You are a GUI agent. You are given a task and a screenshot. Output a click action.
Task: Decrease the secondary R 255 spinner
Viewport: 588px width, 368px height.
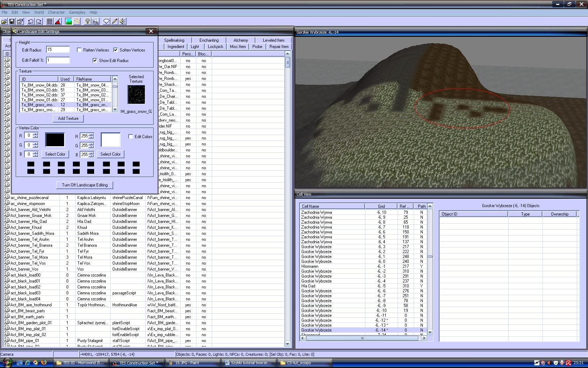pyautogui.click(x=91, y=137)
